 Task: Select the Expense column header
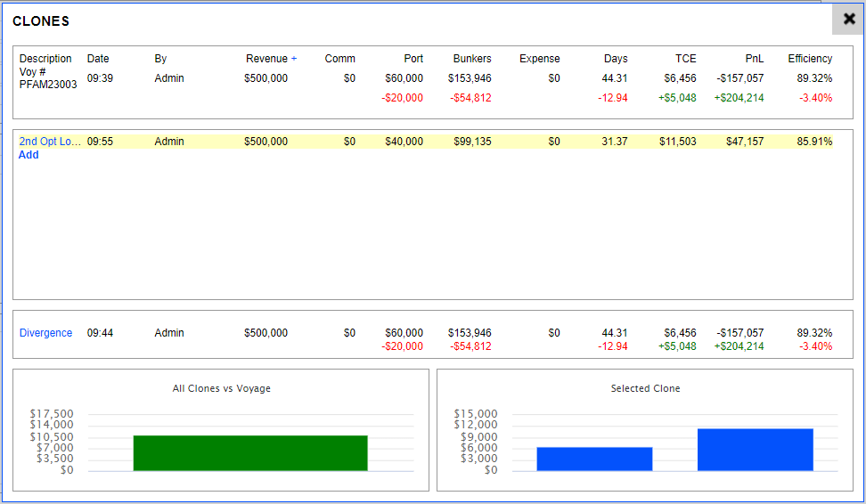point(539,59)
